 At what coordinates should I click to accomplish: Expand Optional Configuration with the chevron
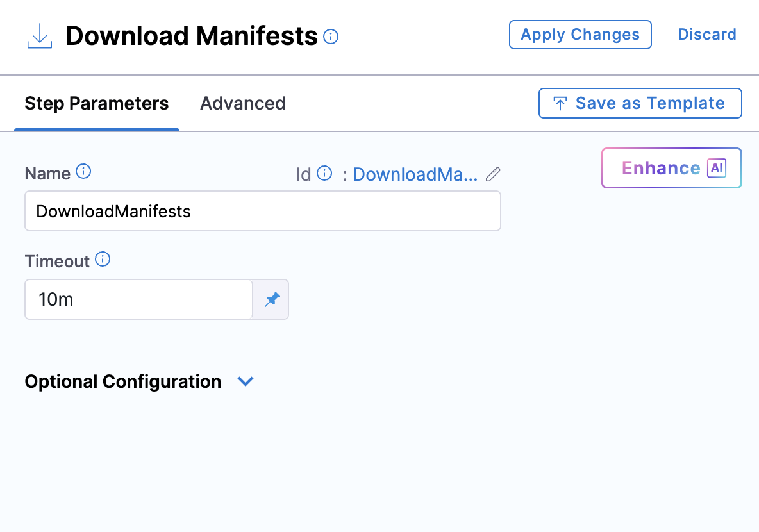(246, 381)
